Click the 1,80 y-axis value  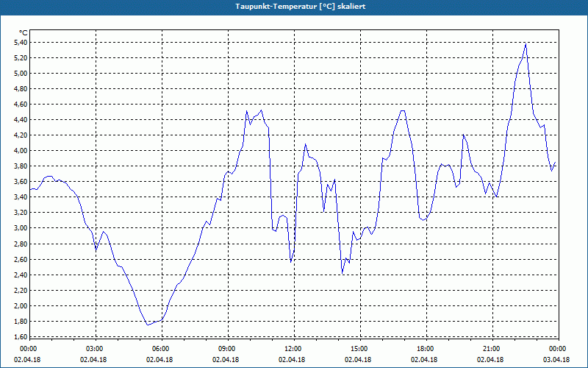coord(21,322)
